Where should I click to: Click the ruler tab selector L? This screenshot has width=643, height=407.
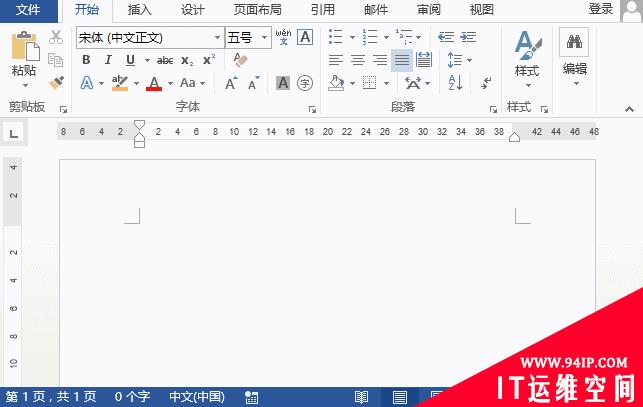tap(14, 133)
